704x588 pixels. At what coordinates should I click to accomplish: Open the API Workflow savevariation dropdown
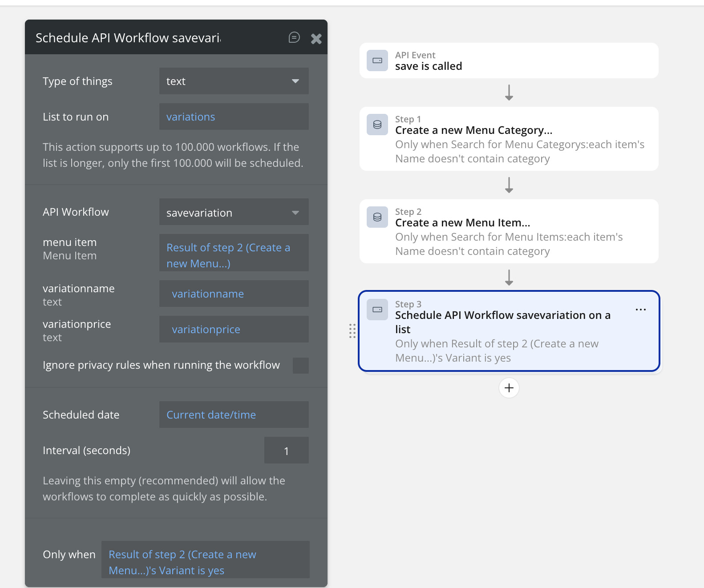pos(234,213)
